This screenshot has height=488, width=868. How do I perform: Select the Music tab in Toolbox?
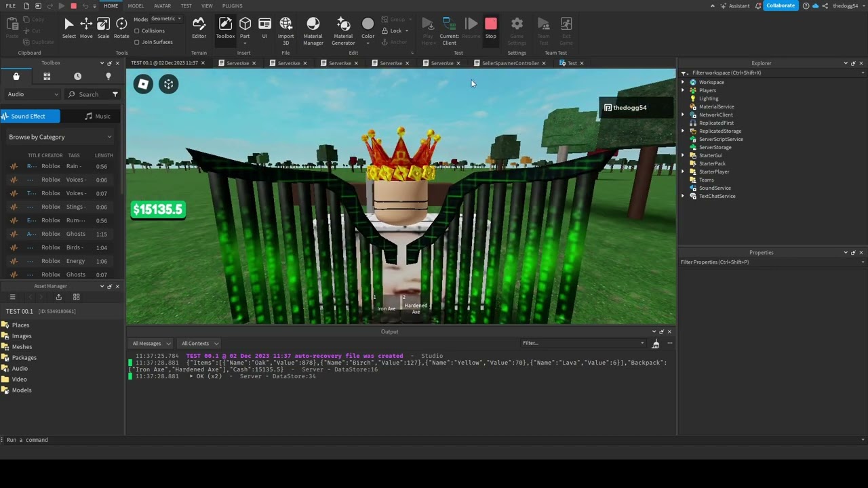[x=98, y=116]
